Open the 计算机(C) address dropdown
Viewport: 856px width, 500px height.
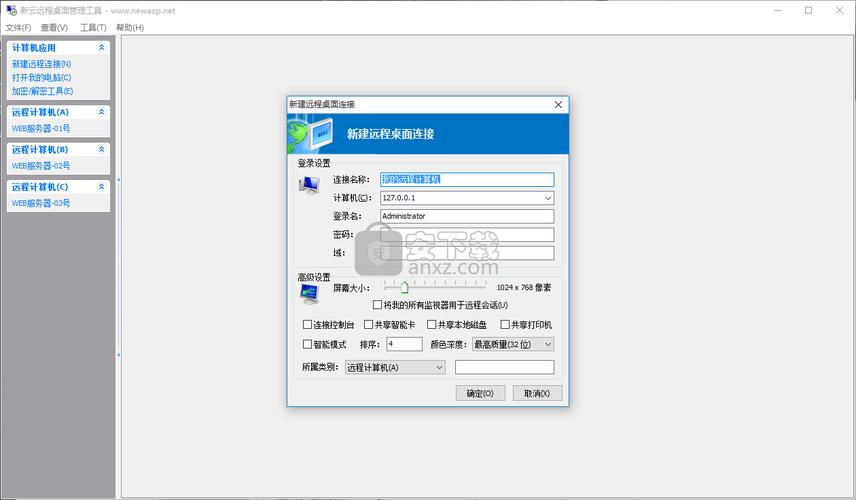click(548, 198)
